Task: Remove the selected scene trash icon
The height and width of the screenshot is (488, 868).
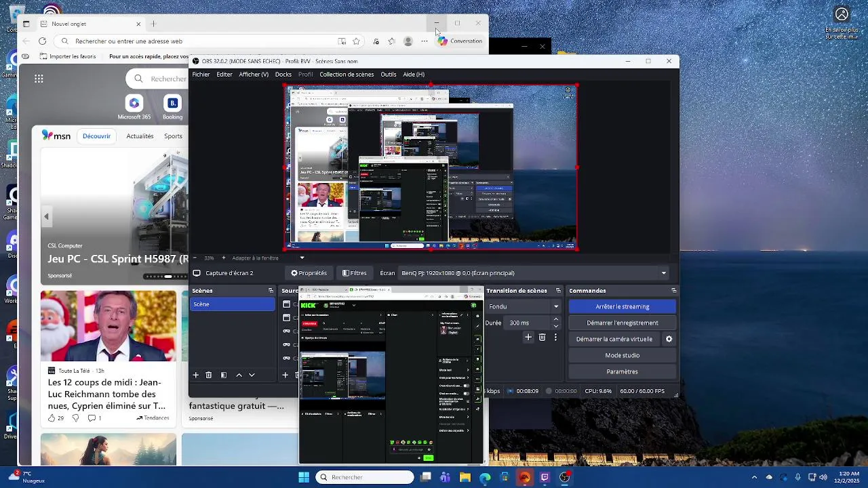Action: point(209,375)
